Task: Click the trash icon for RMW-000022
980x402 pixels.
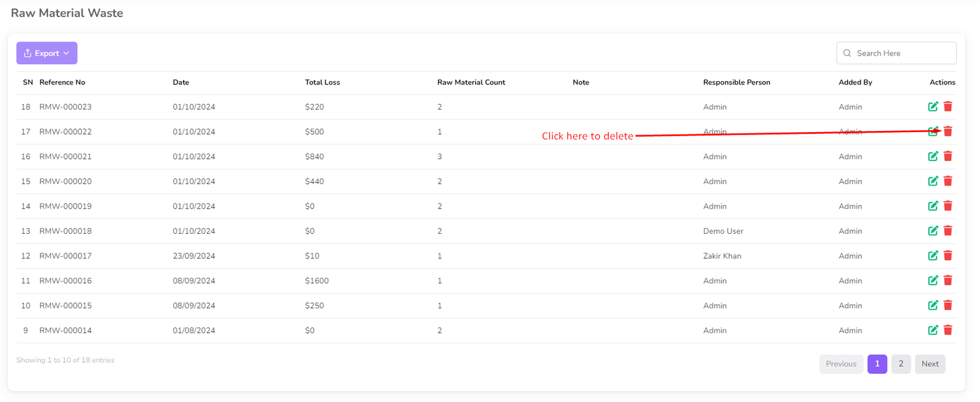Action: 948,131
